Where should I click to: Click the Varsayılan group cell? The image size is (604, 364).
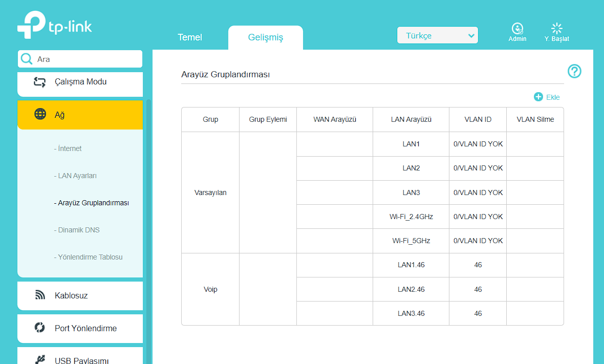(x=210, y=192)
